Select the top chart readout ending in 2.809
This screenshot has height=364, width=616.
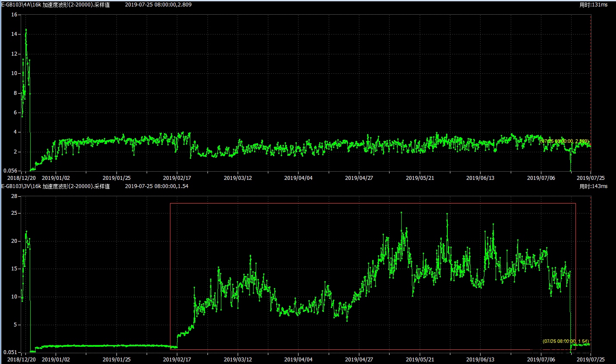(x=158, y=5)
